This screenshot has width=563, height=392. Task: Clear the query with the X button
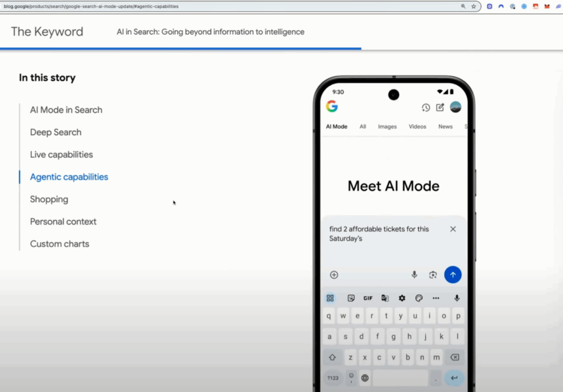[x=453, y=229]
